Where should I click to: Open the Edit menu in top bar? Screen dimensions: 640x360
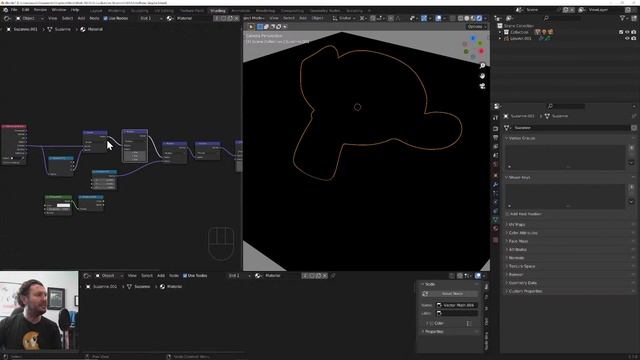pyautogui.click(x=26, y=9)
